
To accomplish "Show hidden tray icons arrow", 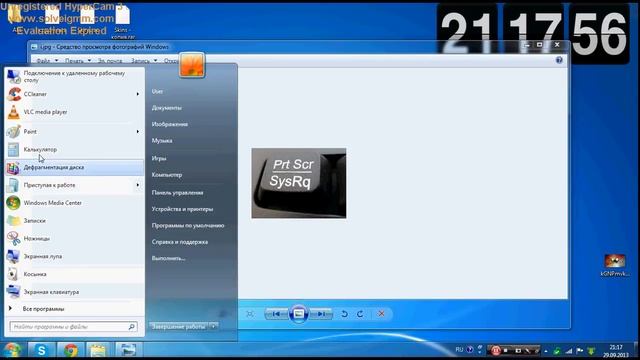I will coord(546,351).
